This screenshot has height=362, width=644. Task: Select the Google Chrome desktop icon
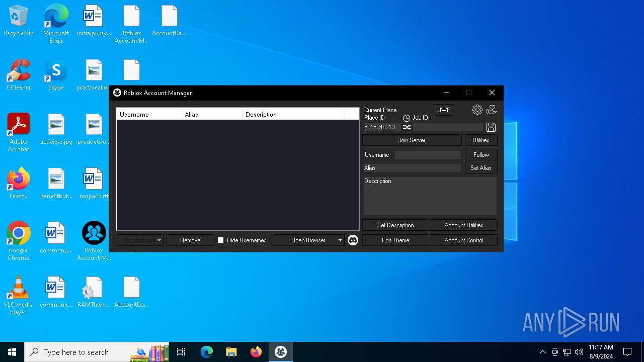coord(19,241)
